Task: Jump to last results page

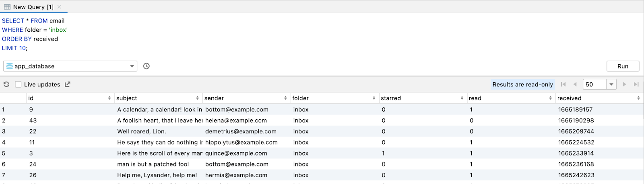Action: pyautogui.click(x=636, y=84)
